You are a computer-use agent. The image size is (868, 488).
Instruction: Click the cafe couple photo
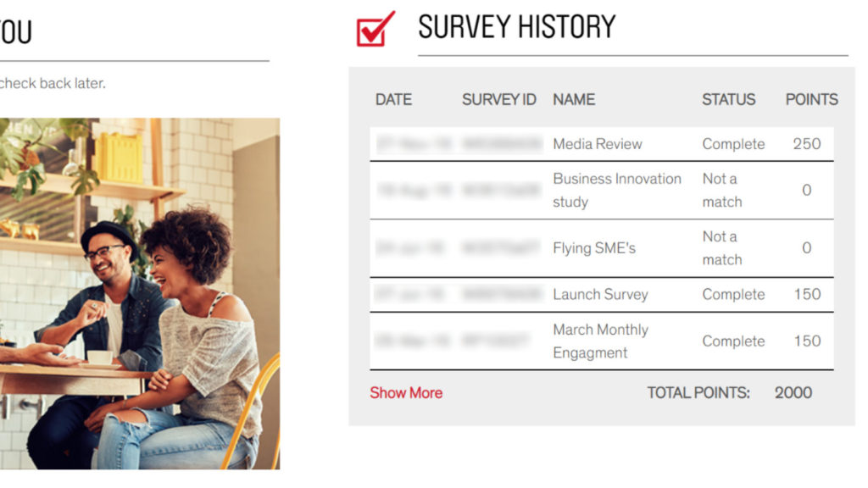click(140, 293)
